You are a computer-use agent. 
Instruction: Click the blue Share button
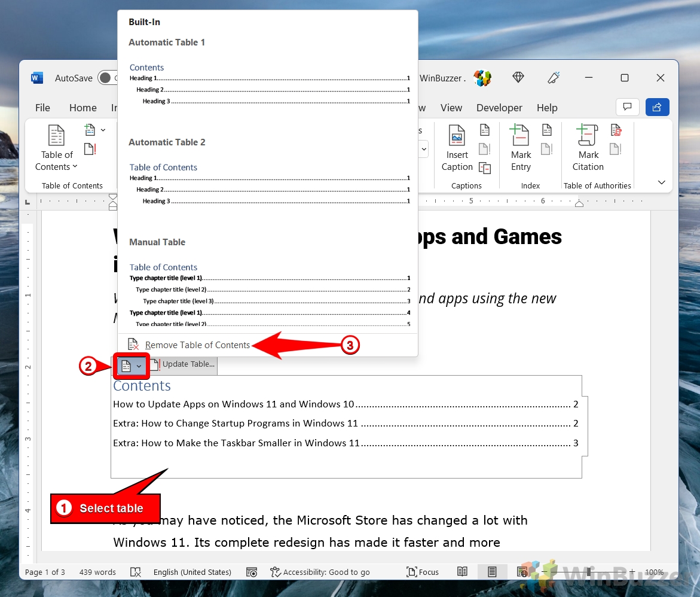click(x=657, y=107)
